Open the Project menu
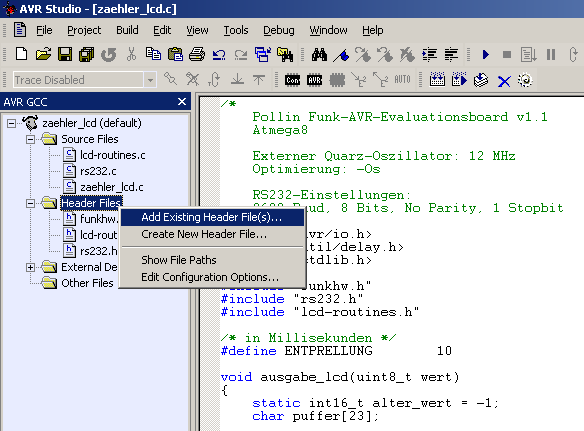 [84, 30]
